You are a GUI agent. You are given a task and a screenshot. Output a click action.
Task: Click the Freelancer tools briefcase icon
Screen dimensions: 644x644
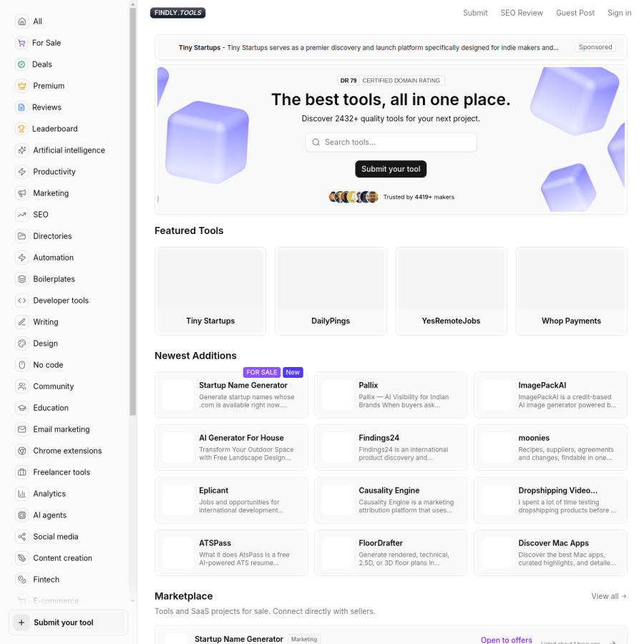click(x=22, y=472)
